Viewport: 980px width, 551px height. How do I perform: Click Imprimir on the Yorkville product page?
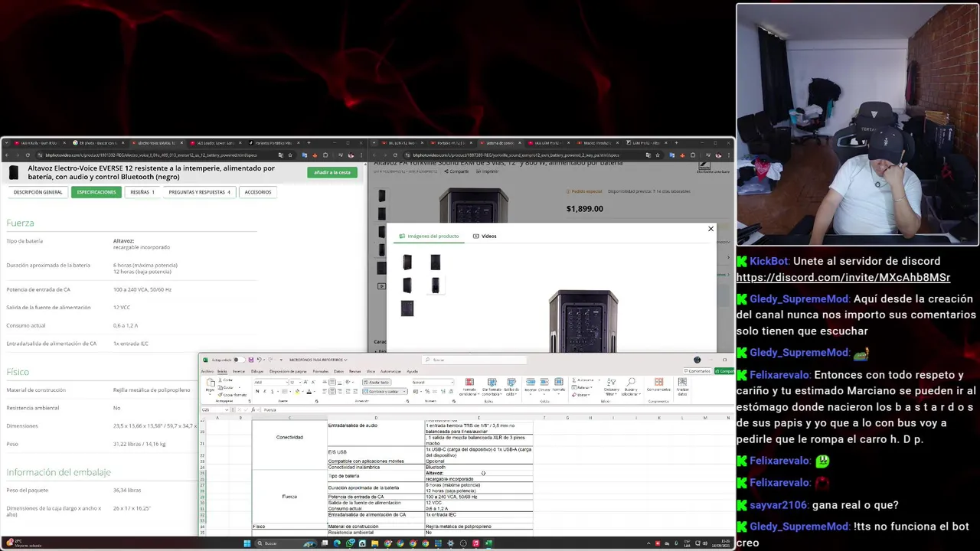(x=487, y=171)
